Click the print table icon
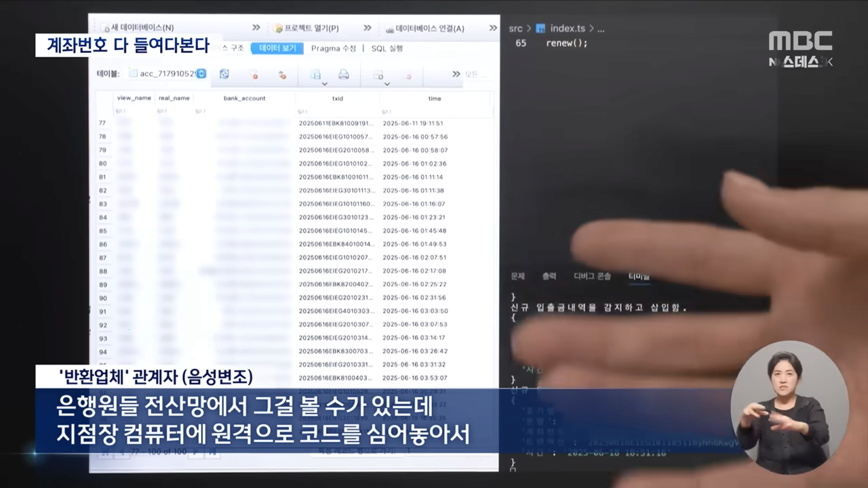The height and width of the screenshot is (488, 868). tap(344, 75)
